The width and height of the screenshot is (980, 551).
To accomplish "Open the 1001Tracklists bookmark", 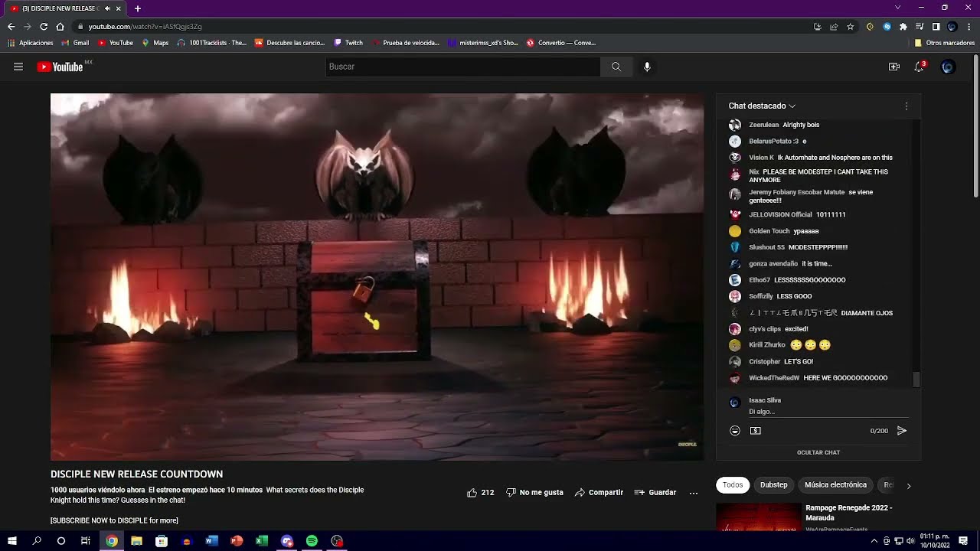I will click(x=211, y=43).
